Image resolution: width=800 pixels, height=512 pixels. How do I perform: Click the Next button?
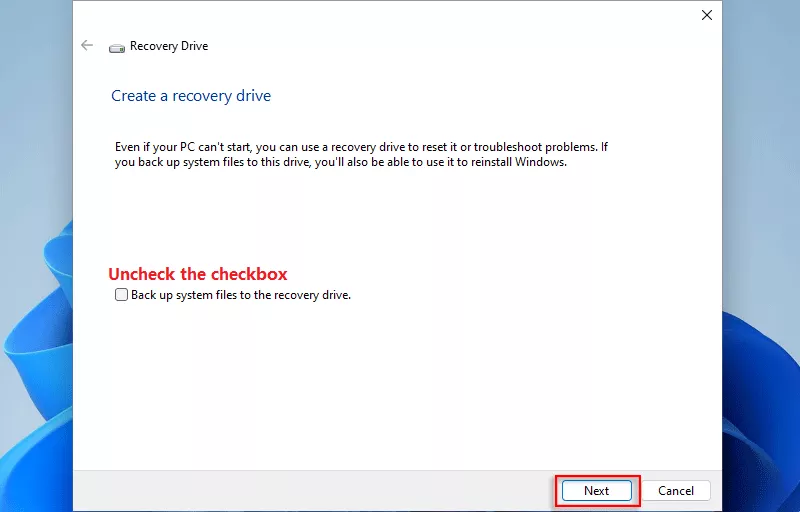point(596,491)
